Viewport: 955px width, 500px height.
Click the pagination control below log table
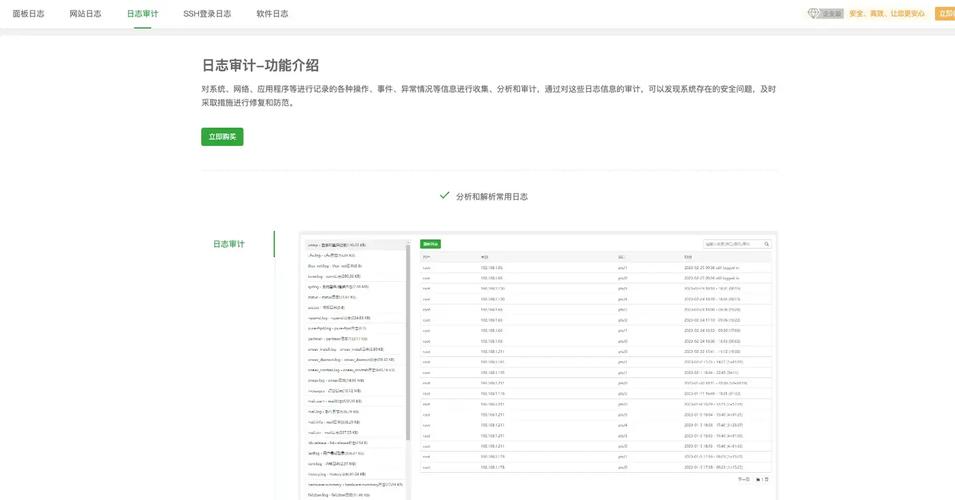753,479
